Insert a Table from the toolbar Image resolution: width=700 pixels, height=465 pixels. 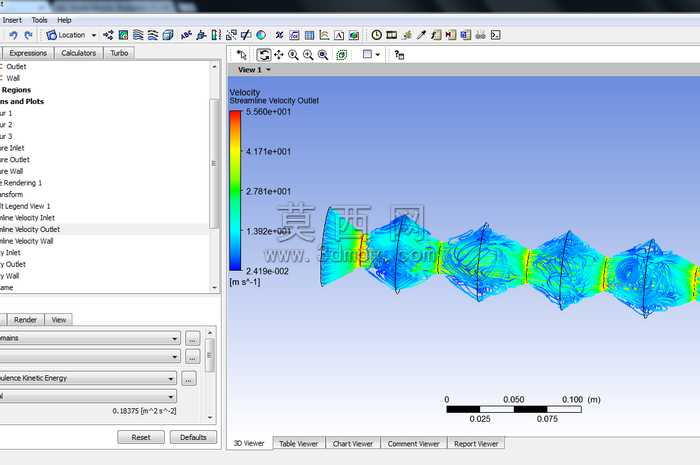click(309, 35)
